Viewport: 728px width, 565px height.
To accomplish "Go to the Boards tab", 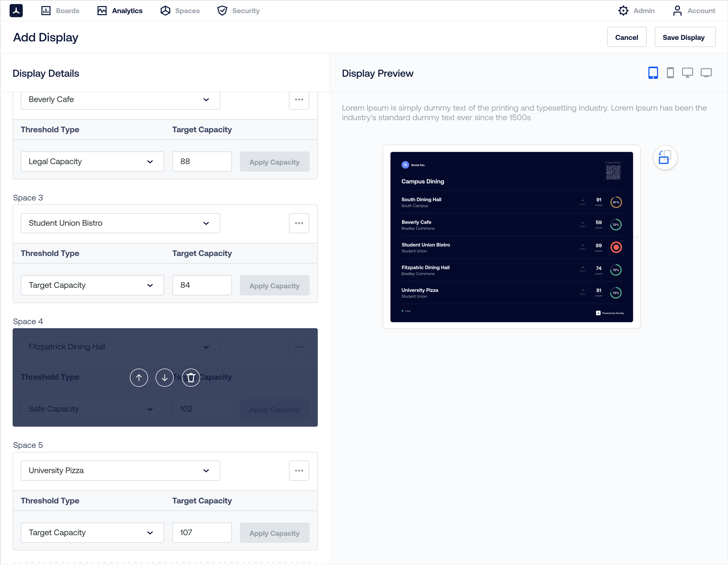I will point(60,11).
